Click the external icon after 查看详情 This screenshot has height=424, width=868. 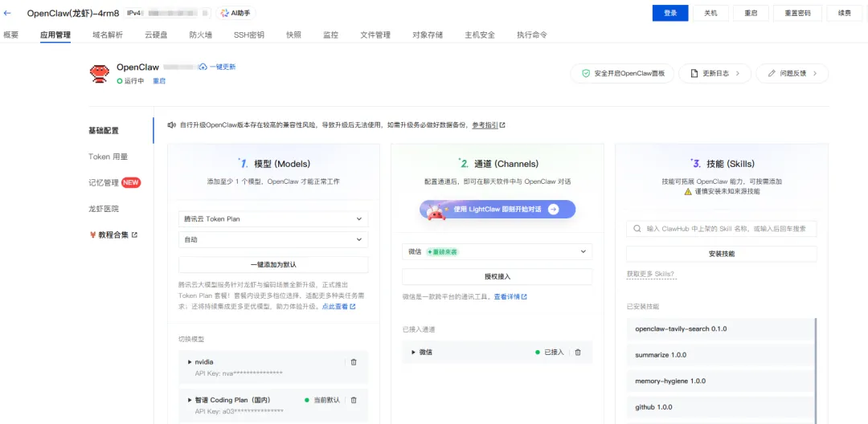(524, 297)
